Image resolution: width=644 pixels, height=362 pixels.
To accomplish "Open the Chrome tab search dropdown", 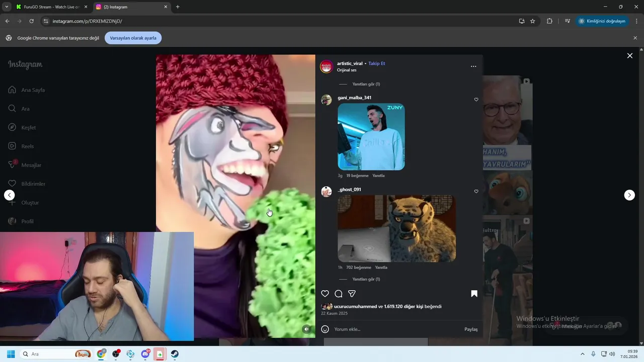I will point(7,7).
